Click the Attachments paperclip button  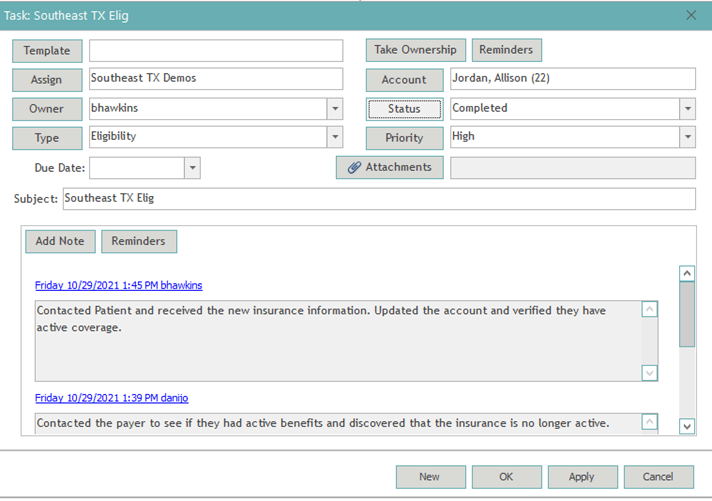tap(389, 168)
